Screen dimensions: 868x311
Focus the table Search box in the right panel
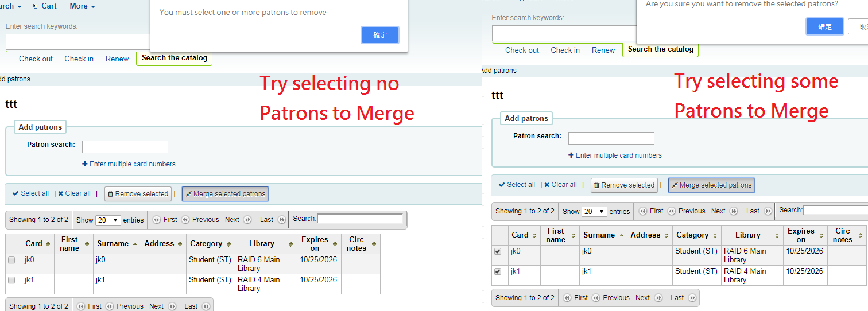tap(835, 210)
